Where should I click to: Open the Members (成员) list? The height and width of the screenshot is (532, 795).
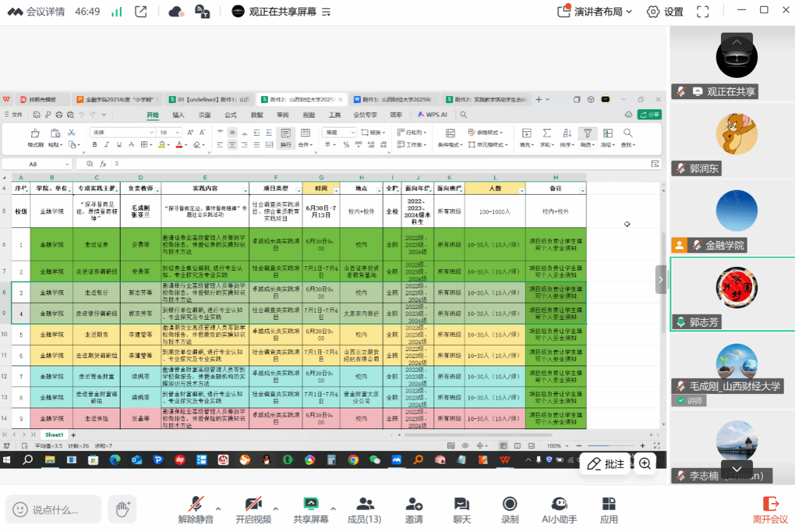tap(364, 504)
